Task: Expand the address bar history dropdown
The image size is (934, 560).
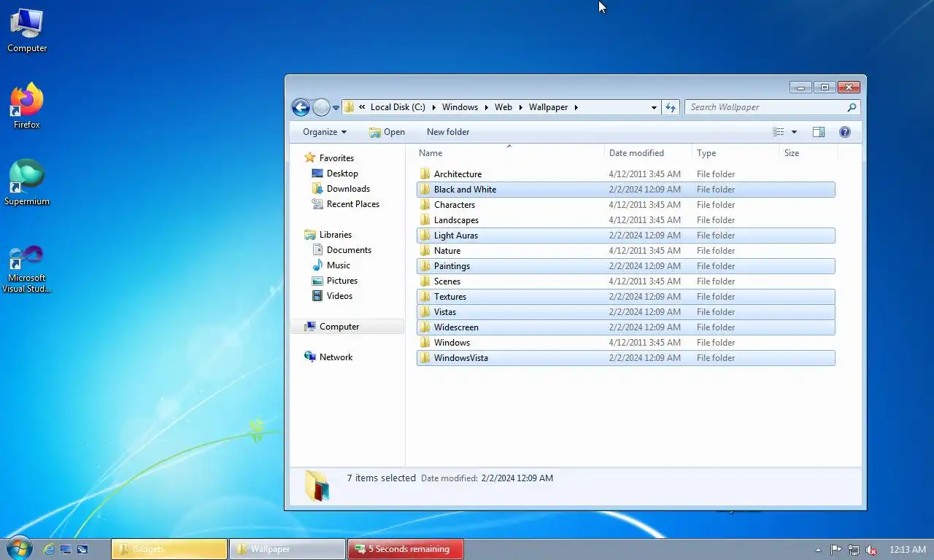Action: coord(654,107)
